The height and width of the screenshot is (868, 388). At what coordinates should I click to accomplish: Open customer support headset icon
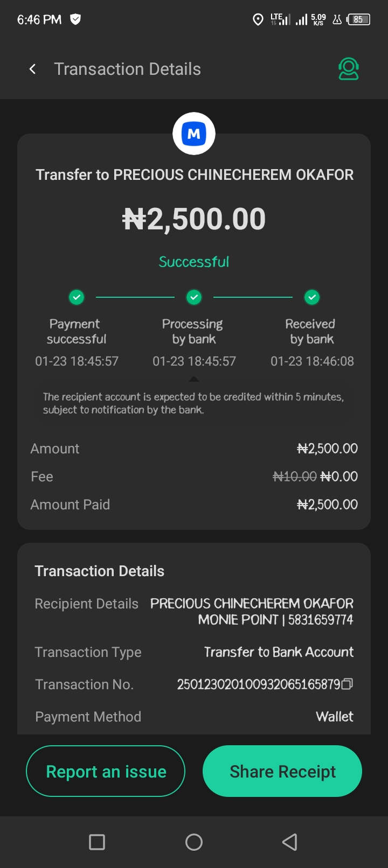pyautogui.click(x=348, y=69)
